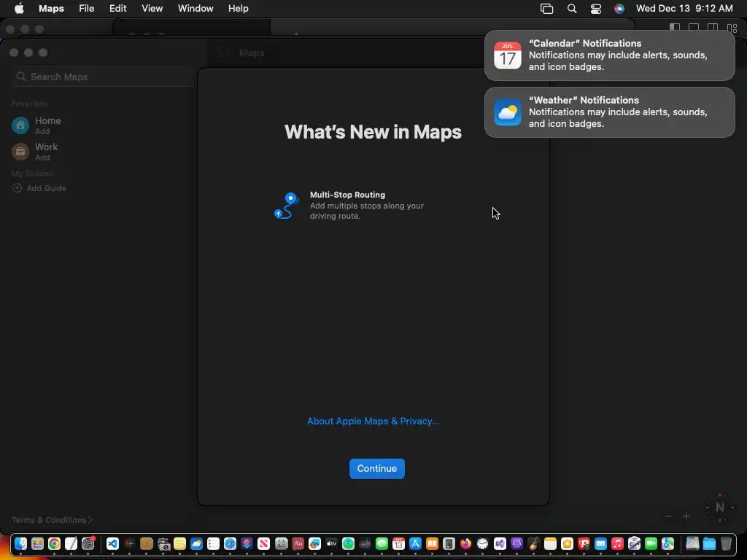Open Find My from the Dock
747x560 pixels.
tap(348, 543)
